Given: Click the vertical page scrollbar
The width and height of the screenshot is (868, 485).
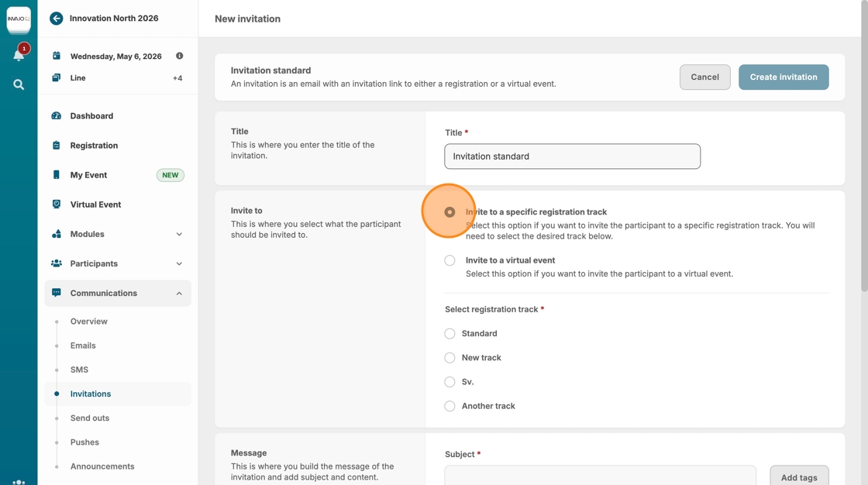Looking at the screenshot, I should pos(864,155).
